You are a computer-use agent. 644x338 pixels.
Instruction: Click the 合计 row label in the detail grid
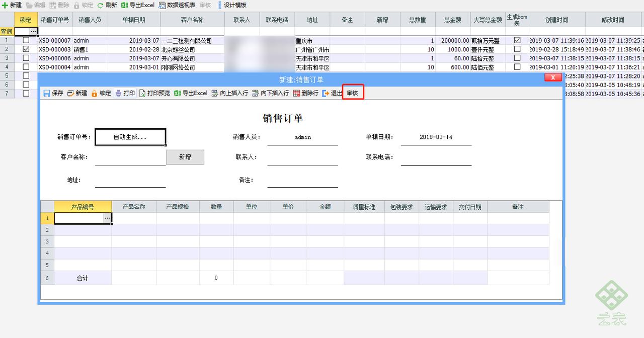pos(83,278)
